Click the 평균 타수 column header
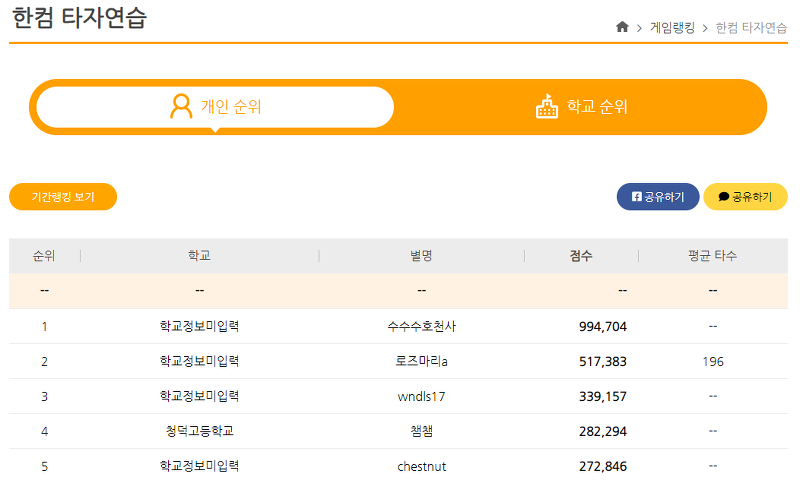 coord(712,256)
